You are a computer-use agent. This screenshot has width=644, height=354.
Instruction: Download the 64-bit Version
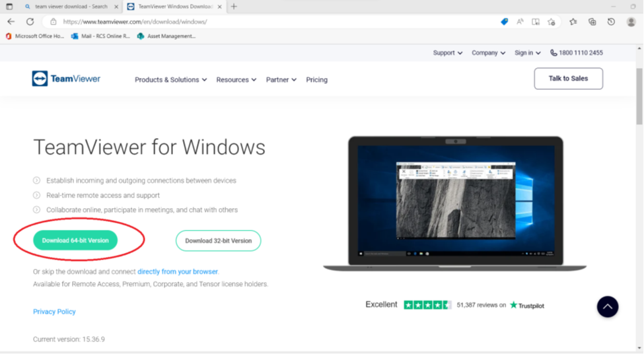(75, 240)
